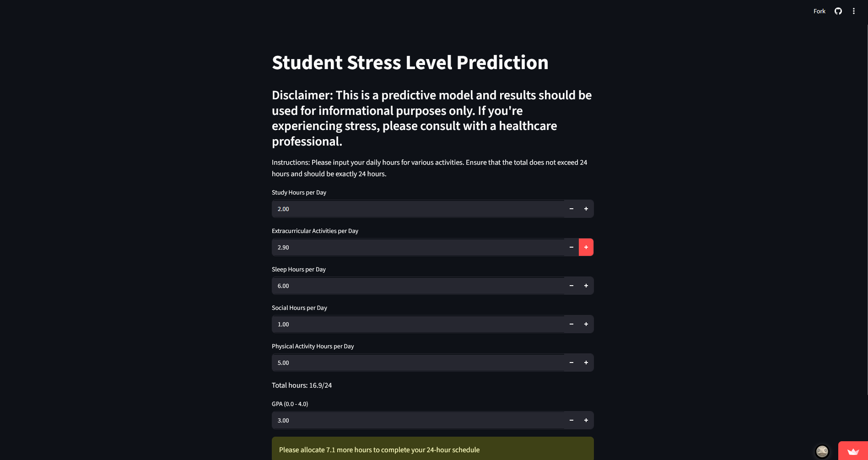Lower GPA using minus button

click(x=571, y=420)
